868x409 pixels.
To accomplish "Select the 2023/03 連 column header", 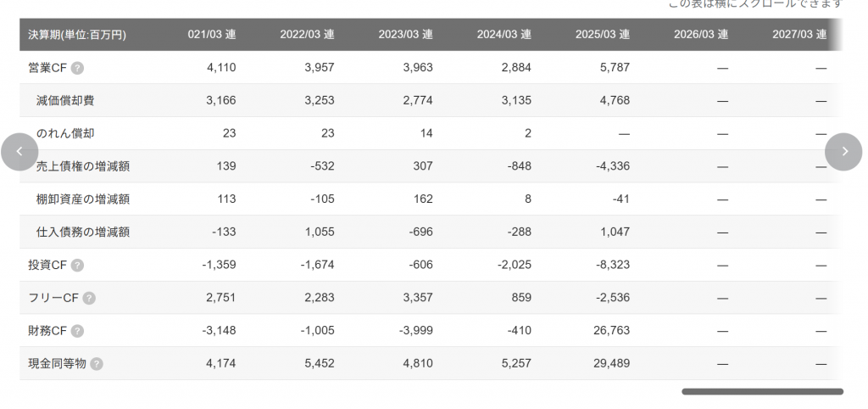I will point(405,35).
